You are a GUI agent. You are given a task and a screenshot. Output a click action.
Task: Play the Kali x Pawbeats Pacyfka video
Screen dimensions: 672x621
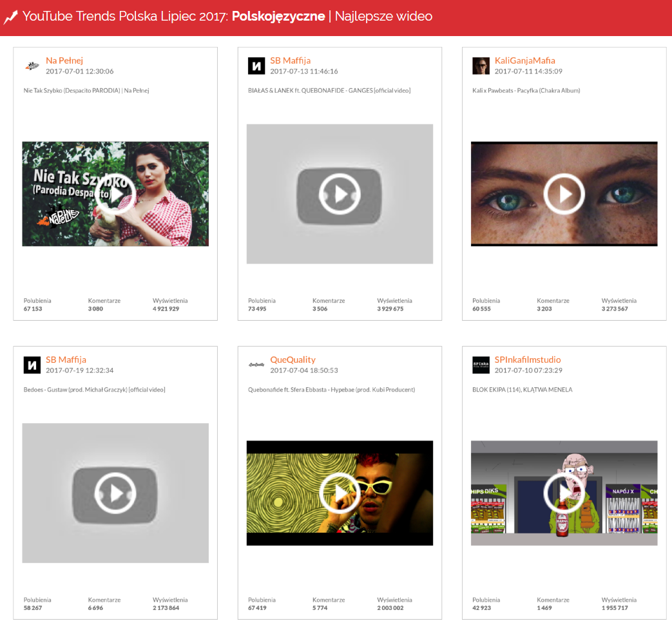(564, 194)
